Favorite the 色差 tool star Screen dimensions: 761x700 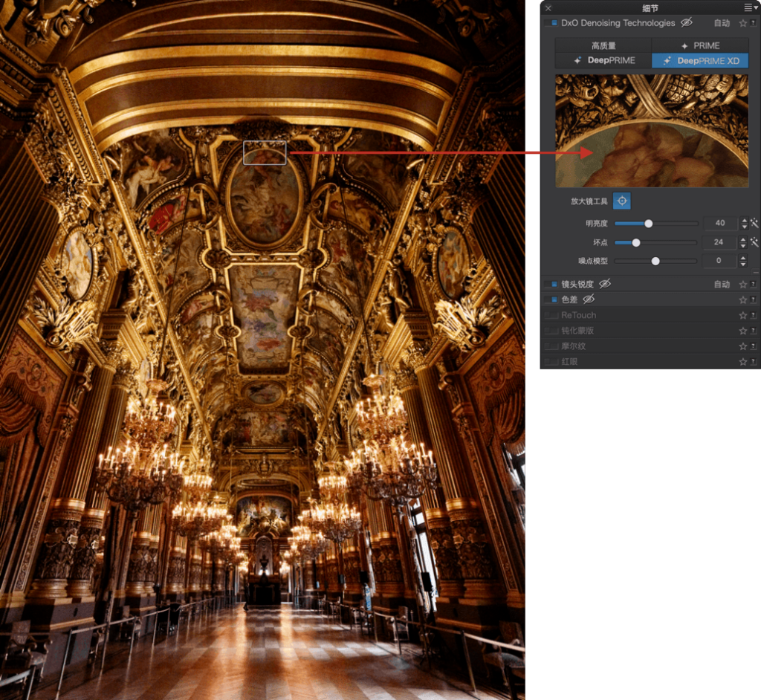(x=742, y=300)
